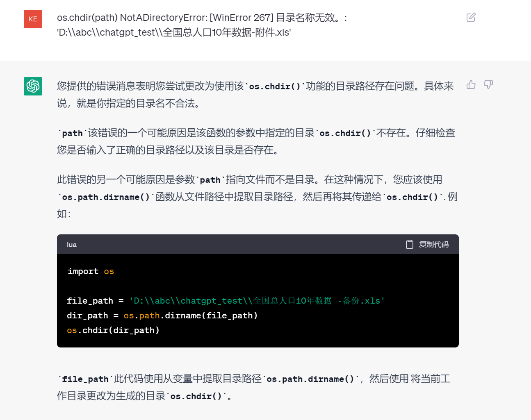Click the dir_path = os.path.dirname line
531x420 pixels.
pos(162,316)
